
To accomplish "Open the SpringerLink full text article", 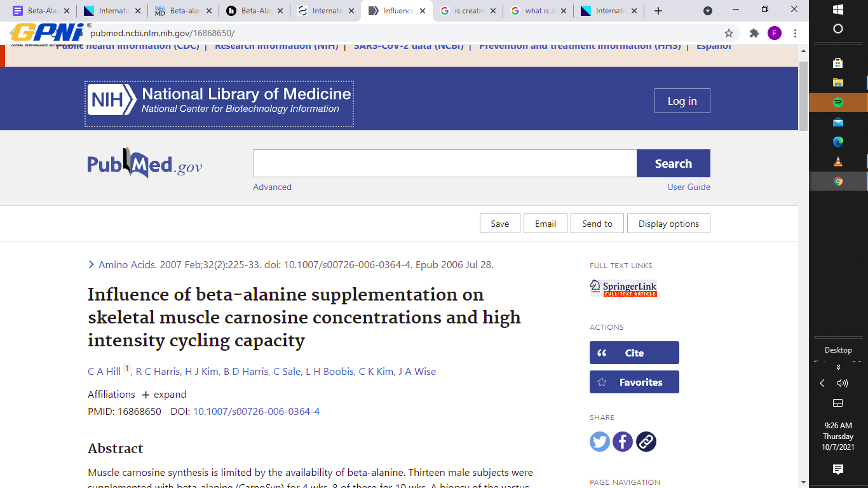I will 623,288.
